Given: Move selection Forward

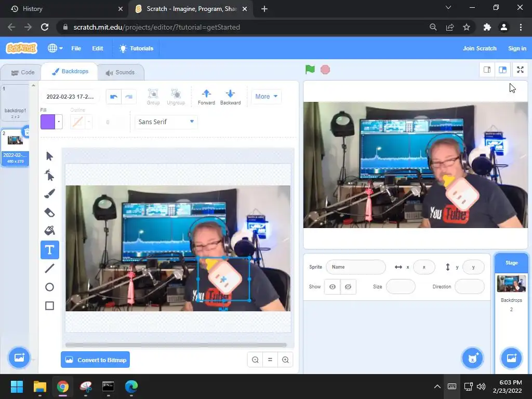Looking at the screenshot, I should click(x=206, y=97).
